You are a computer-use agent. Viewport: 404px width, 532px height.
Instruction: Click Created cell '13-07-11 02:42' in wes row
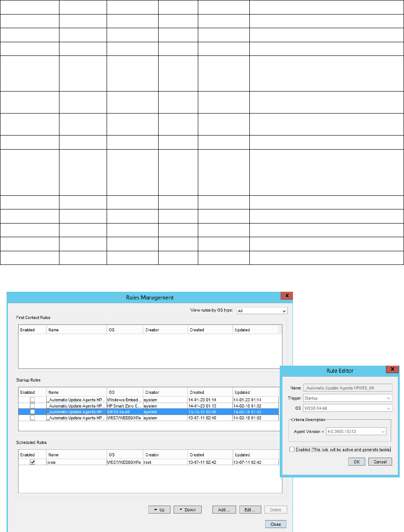[210, 462]
